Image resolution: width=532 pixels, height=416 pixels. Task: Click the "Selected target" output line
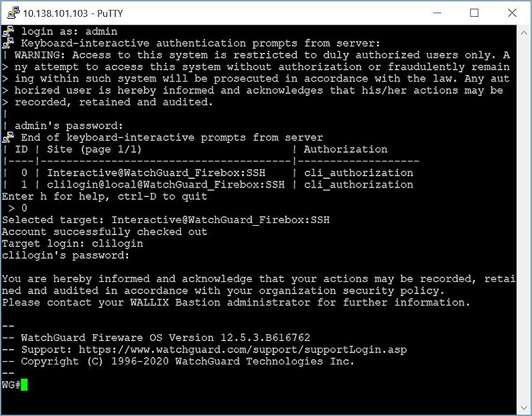pos(165,220)
